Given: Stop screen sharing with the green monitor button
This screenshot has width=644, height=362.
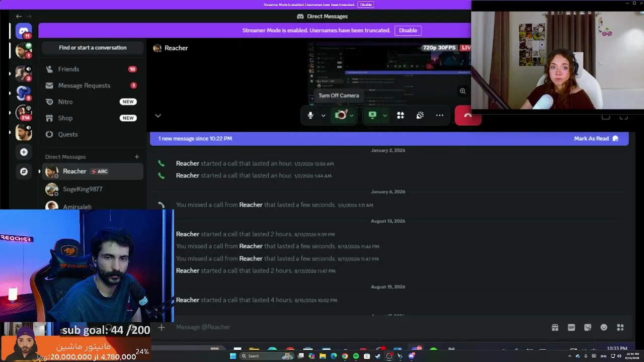Looking at the screenshot, I should click(372, 115).
